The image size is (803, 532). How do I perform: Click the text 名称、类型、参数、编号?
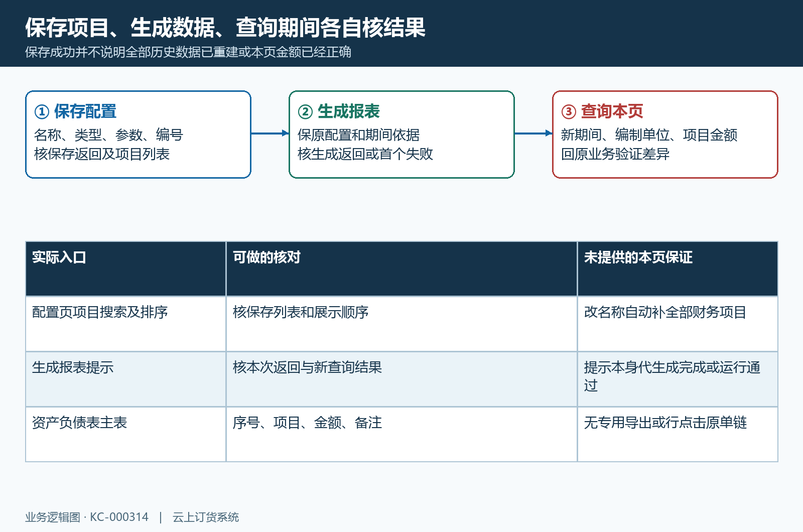point(108,135)
